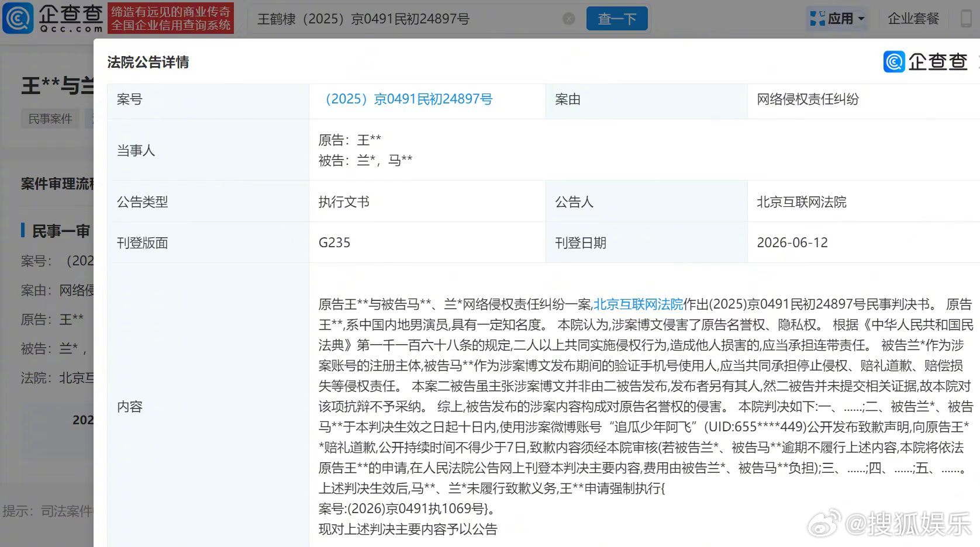Click the 刊登日期 label cell
Screen dimensions: 980x547
(647, 243)
